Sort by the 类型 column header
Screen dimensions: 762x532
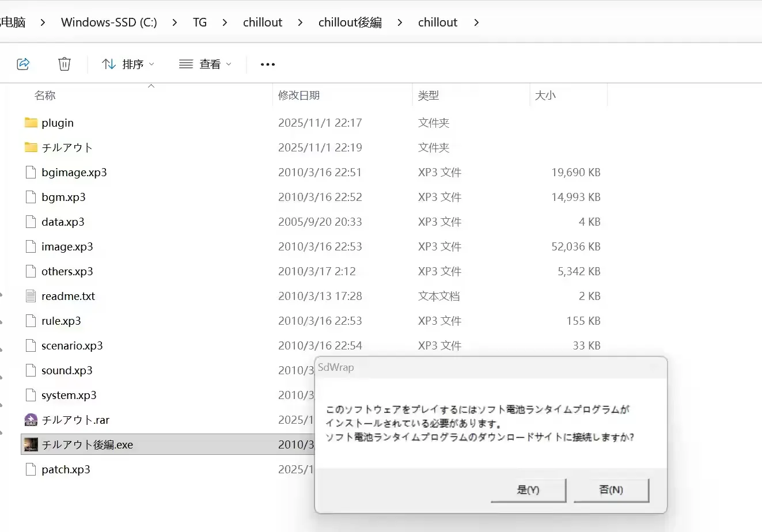click(x=429, y=96)
